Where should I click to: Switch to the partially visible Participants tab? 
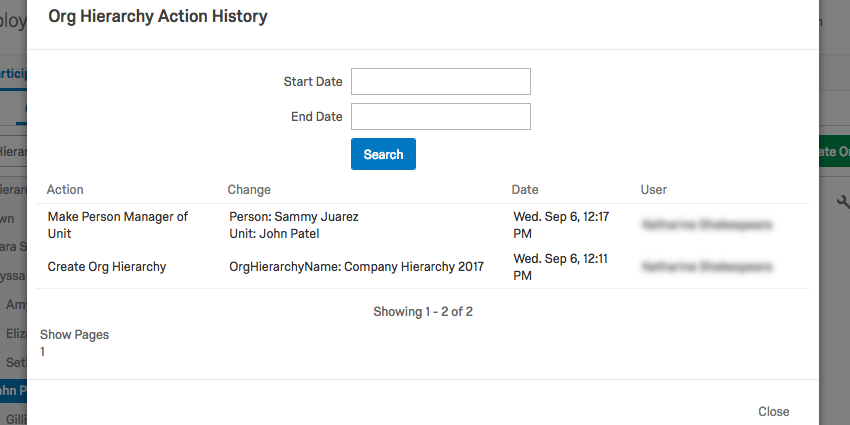(x=13, y=73)
